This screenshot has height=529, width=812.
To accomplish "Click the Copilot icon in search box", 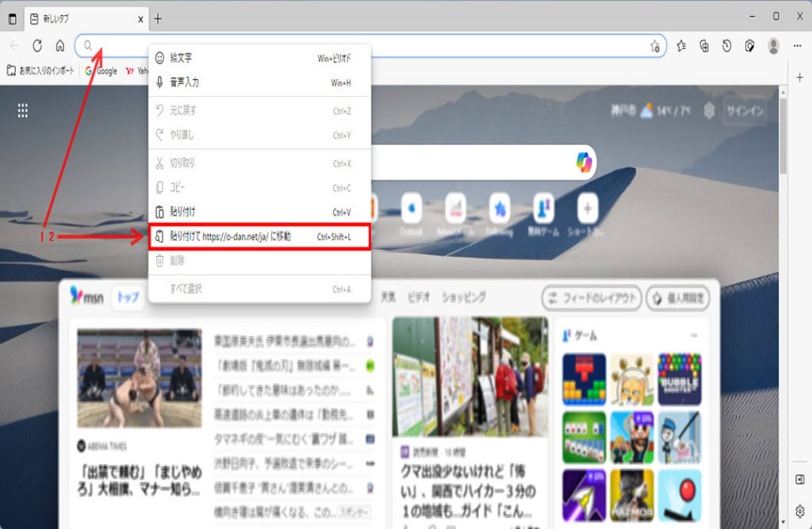I will [584, 162].
